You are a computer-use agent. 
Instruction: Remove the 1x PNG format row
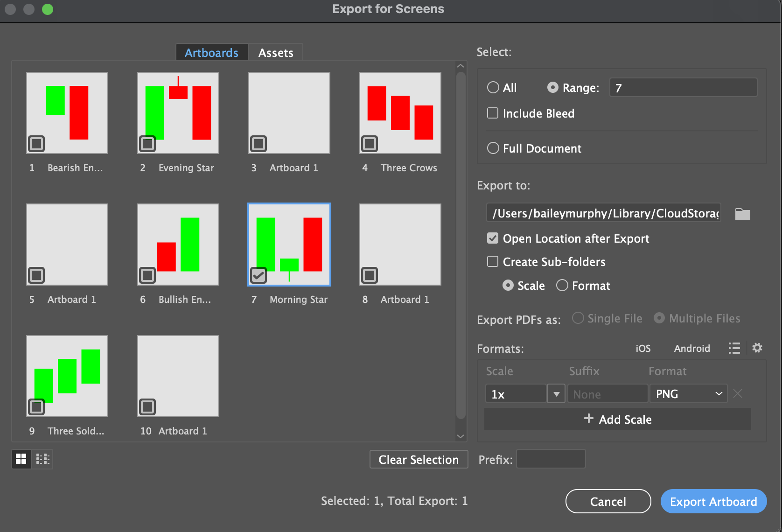point(737,393)
